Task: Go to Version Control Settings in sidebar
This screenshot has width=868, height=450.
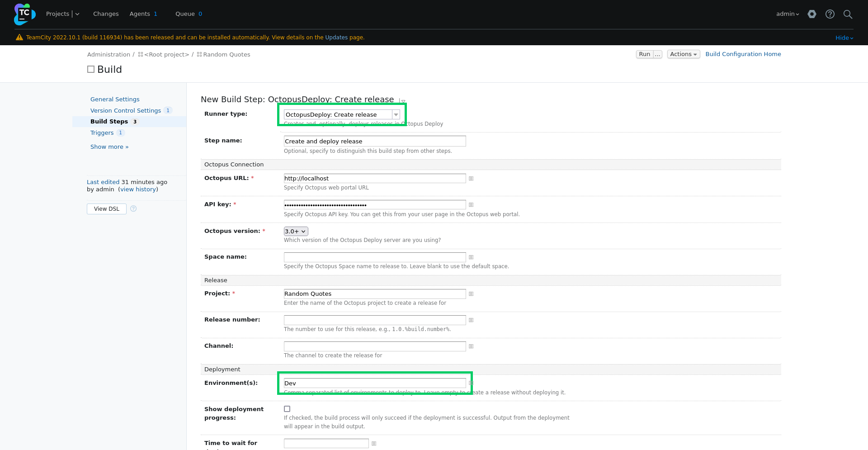Action: click(126, 111)
